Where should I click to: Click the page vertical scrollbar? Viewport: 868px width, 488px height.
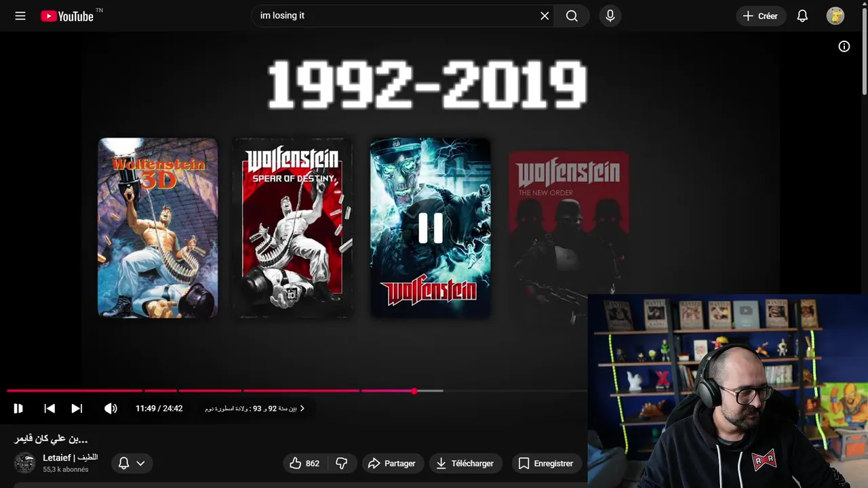pyautogui.click(x=865, y=51)
